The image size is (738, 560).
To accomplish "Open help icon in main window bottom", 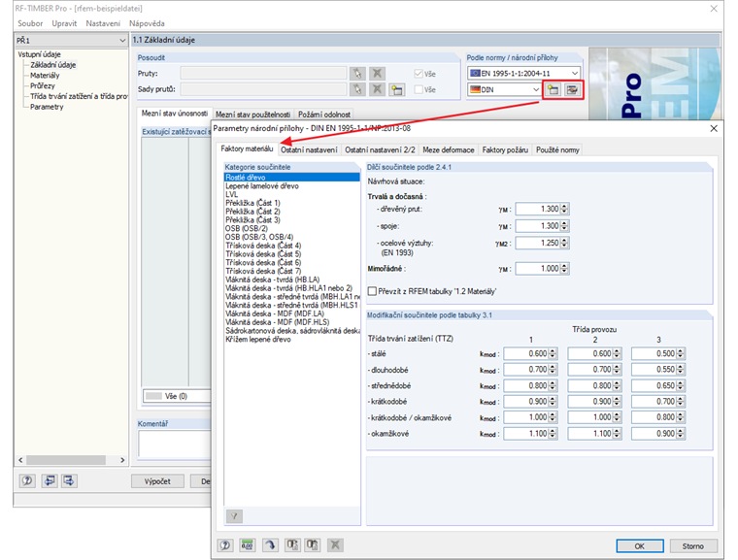I will pyautogui.click(x=27, y=481).
